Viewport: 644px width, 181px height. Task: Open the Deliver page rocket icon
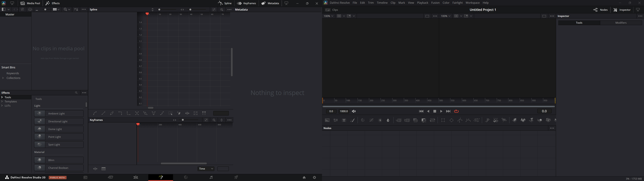236,177
